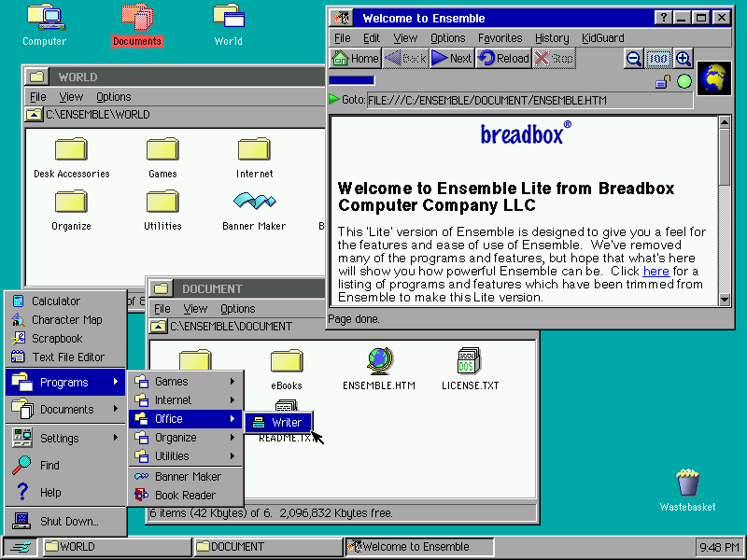747x560 pixels.
Task: Follow the 'here' link in the page
Action: click(x=656, y=271)
